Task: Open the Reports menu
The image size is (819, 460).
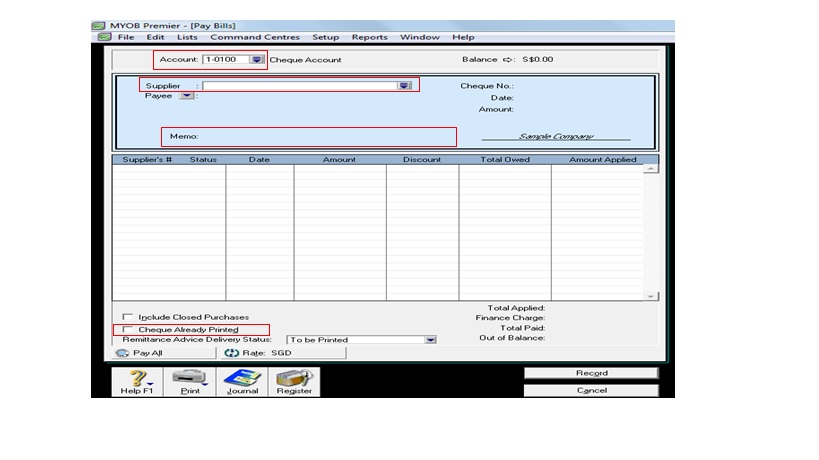Action: pyautogui.click(x=369, y=37)
